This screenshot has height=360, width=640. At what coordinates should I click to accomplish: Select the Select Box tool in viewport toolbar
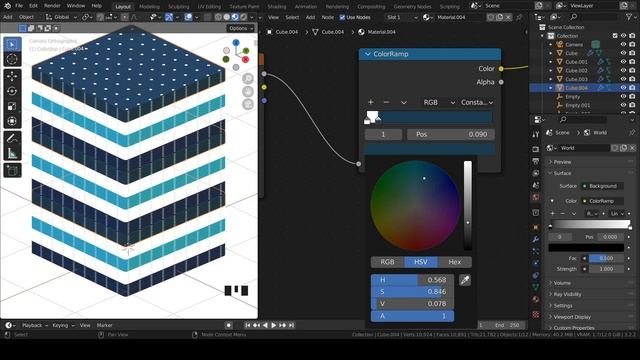[12, 44]
